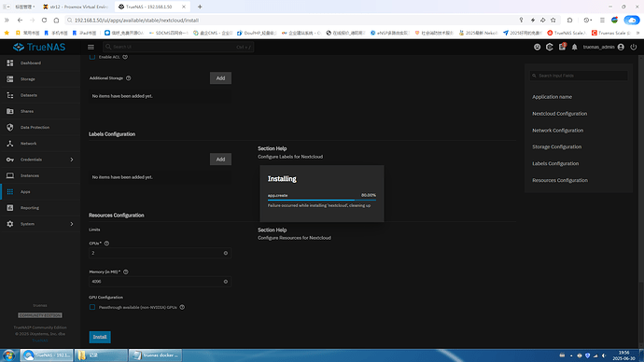The width and height of the screenshot is (644, 362).
Task: Click the Memory input field
Action: tap(160, 282)
